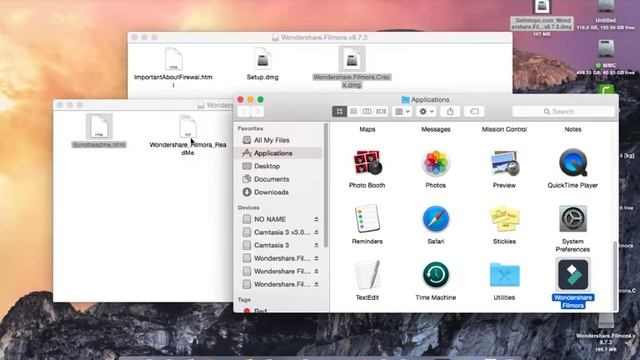640x360 pixels.
Task: Eject the Camtasia 3 volume
Action: 316,245
